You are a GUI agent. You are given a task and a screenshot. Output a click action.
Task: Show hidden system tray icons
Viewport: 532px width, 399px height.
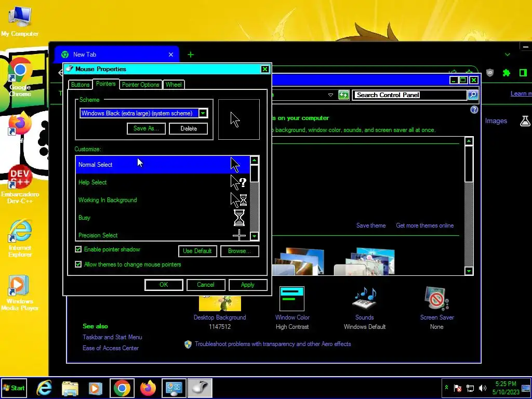[x=446, y=388]
